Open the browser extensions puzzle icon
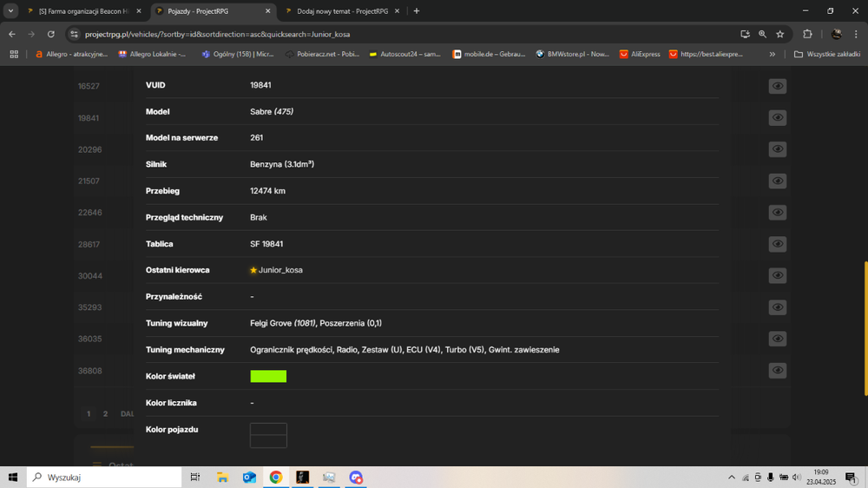The height and width of the screenshot is (488, 868). pos(807,35)
